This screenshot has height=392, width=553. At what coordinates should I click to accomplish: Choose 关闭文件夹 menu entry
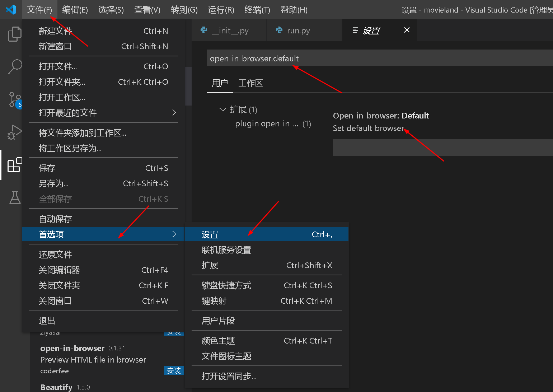(x=103, y=285)
